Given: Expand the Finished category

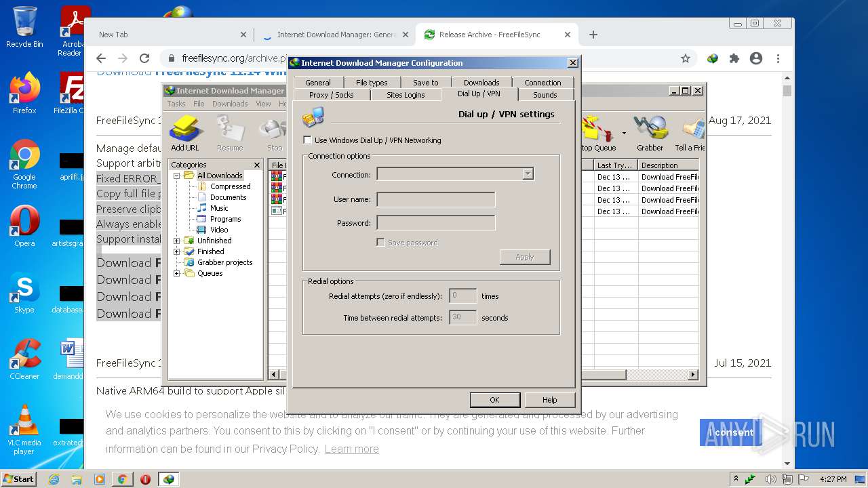Looking at the screenshot, I should pos(177,251).
